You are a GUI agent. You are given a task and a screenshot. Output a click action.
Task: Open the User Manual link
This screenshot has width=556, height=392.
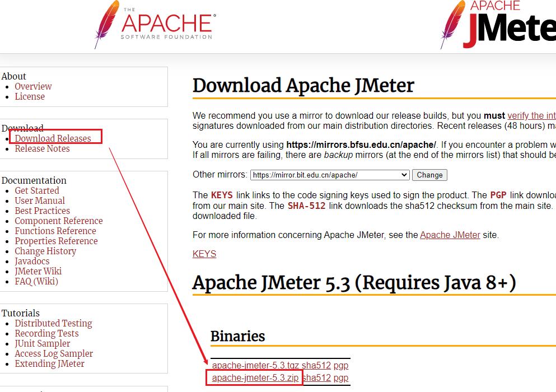click(x=40, y=201)
